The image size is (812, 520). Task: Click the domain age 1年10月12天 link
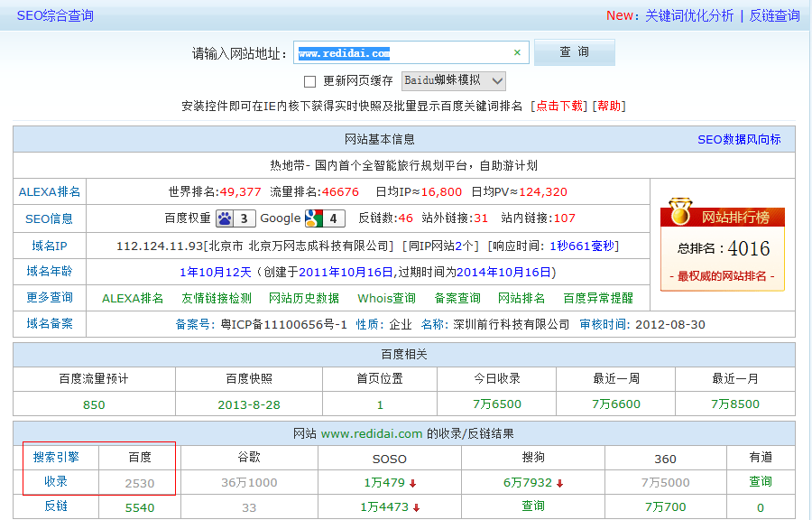[x=216, y=273]
